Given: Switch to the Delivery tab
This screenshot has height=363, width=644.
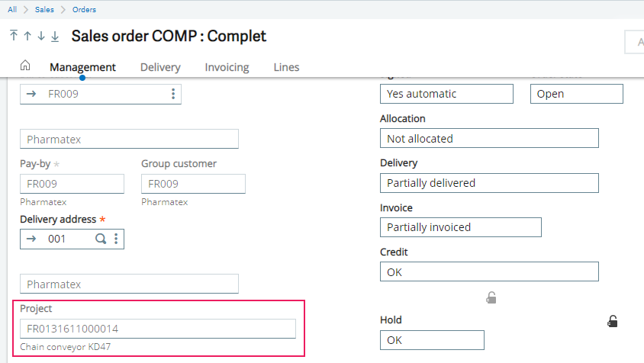Looking at the screenshot, I should [160, 67].
